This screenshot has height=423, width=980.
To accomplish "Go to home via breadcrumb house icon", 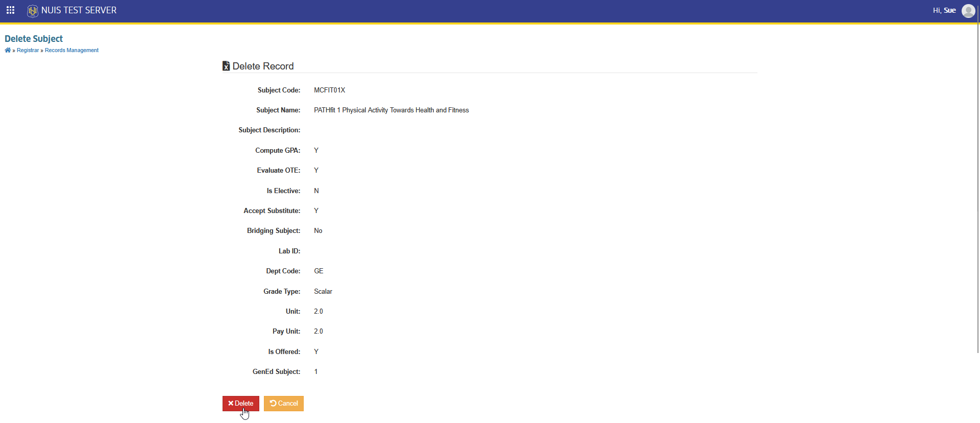I will coord(8,50).
